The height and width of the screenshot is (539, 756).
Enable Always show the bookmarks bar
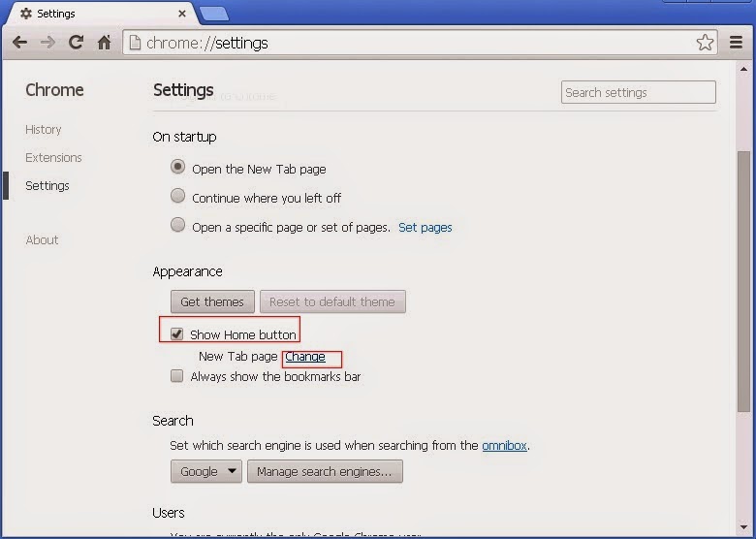tap(177, 376)
